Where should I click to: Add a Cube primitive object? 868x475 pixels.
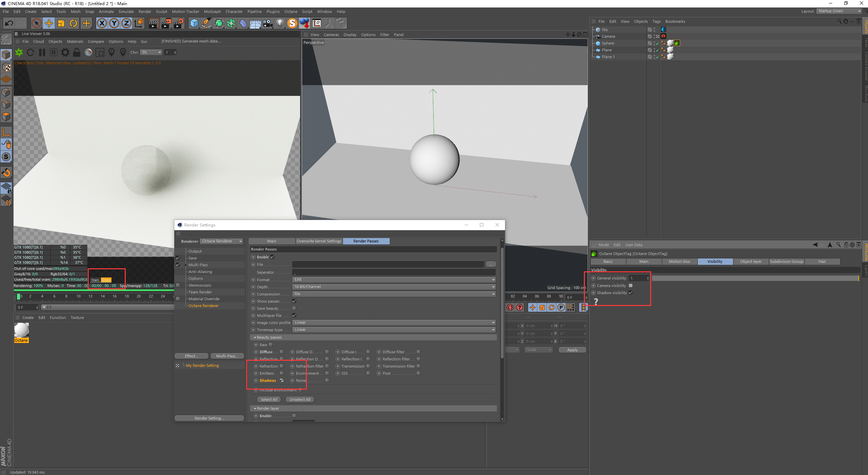(x=194, y=23)
